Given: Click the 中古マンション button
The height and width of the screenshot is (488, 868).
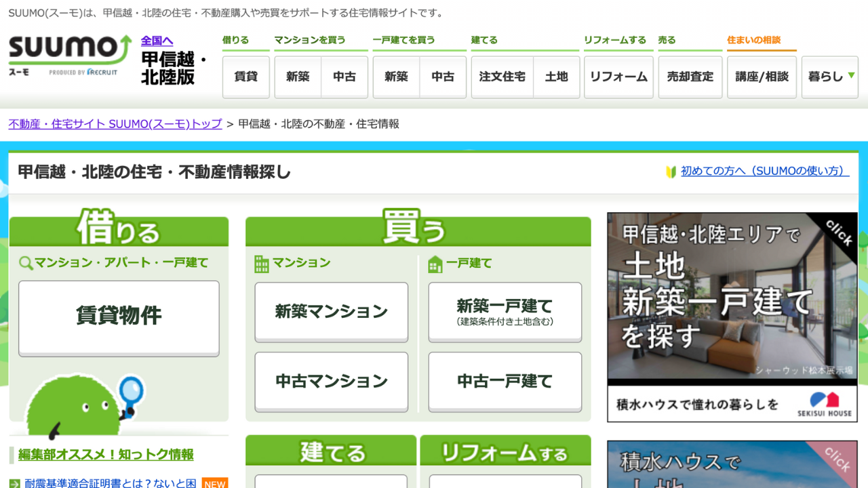Looking at the screenshot, I should pyautogui.click(x=332, y=382).
